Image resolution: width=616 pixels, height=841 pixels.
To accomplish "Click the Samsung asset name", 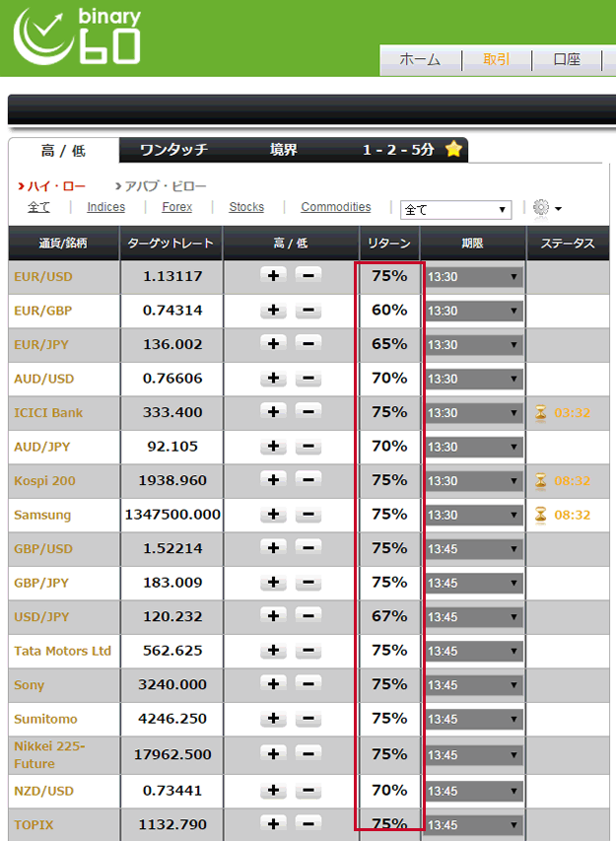I will click(x=44, y=515).
